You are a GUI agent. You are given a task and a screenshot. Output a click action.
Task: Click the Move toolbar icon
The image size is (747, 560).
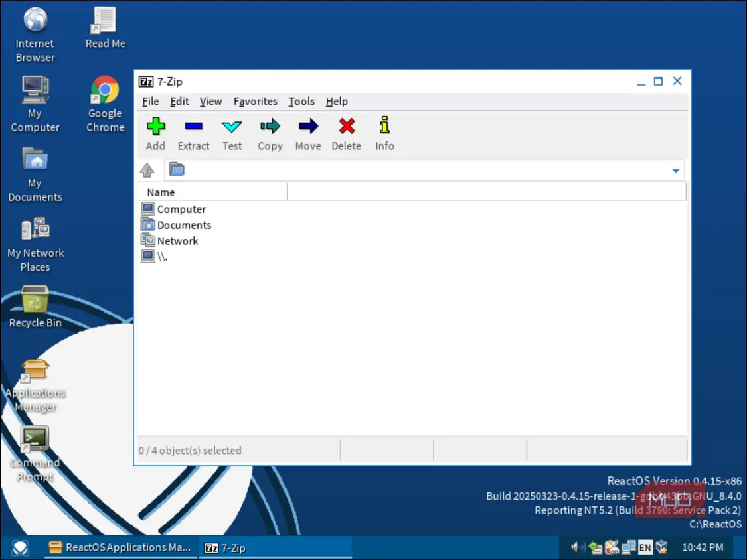click(x=308, y=126)
